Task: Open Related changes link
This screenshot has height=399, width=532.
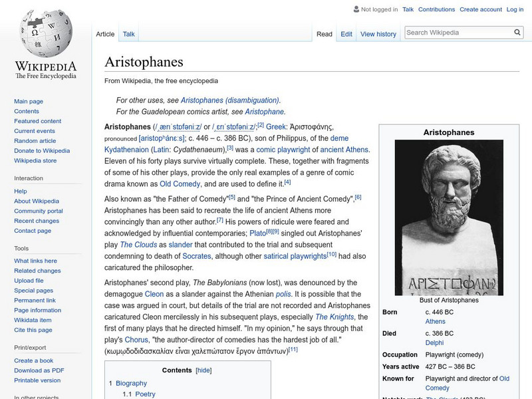Action: tap(37, 271)
